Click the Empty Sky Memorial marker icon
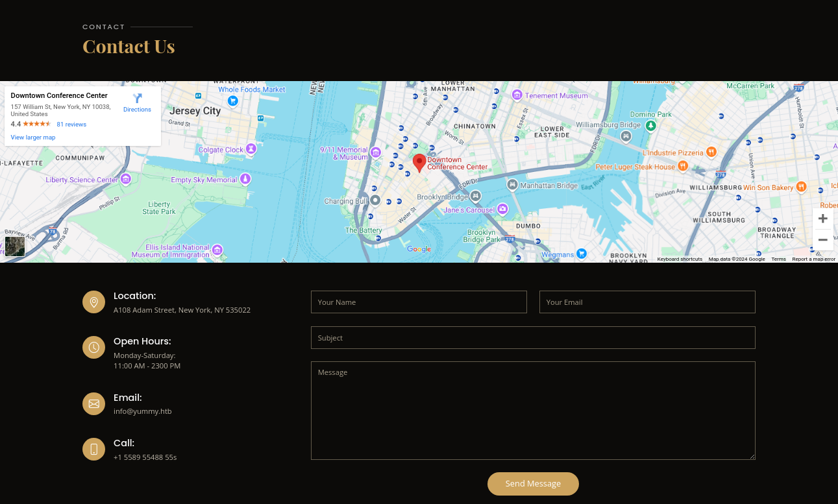The width and height of the screenshot is (838, 504). pyautogui.click(x=245, y=178)
